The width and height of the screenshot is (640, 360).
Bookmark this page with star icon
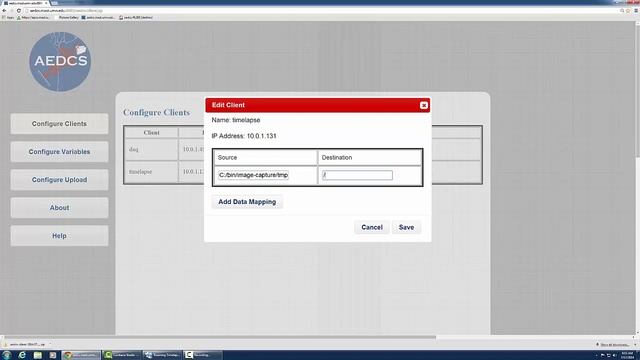coord(629,11)
